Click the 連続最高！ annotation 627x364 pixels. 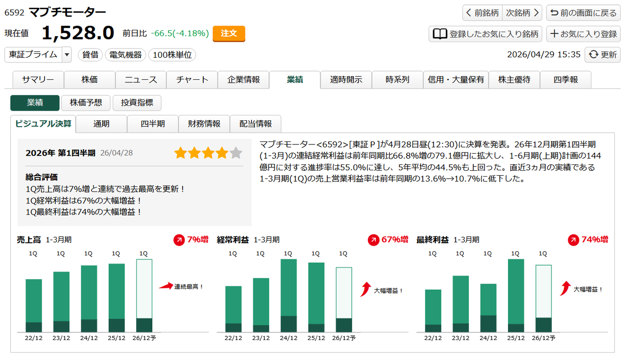tap(189, 287)
